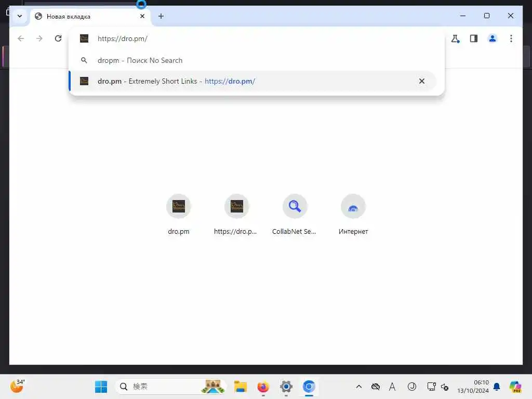Minimize the browser window
The width and height of the screenshot is (532, 399).
462,16
